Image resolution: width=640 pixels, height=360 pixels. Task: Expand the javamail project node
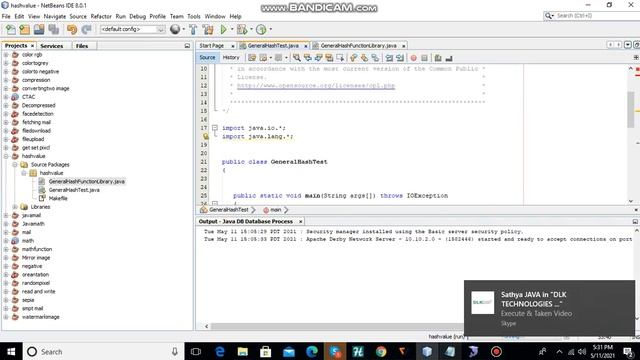click(x=6, y=215)
